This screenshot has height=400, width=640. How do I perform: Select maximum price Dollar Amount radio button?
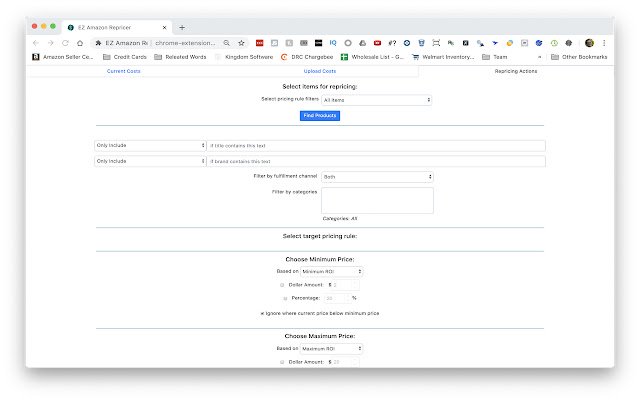(282, 362)
